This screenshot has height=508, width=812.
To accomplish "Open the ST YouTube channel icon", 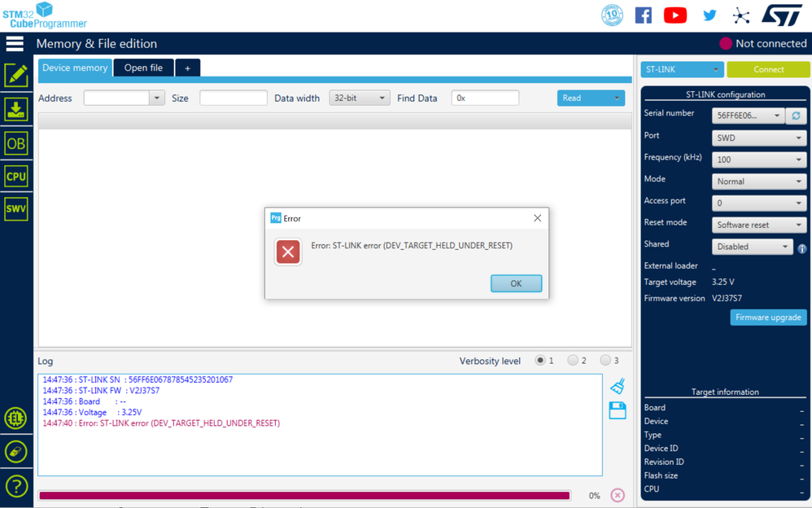I will point(675,15).
